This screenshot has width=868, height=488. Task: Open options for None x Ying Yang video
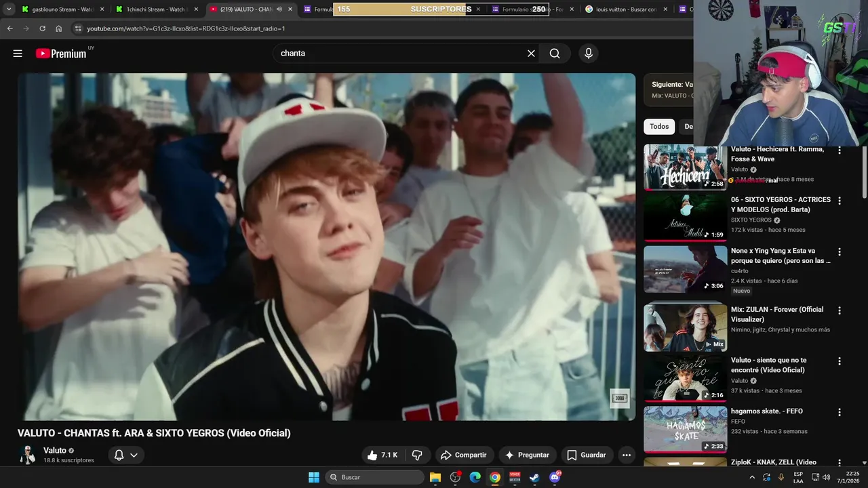840,252
